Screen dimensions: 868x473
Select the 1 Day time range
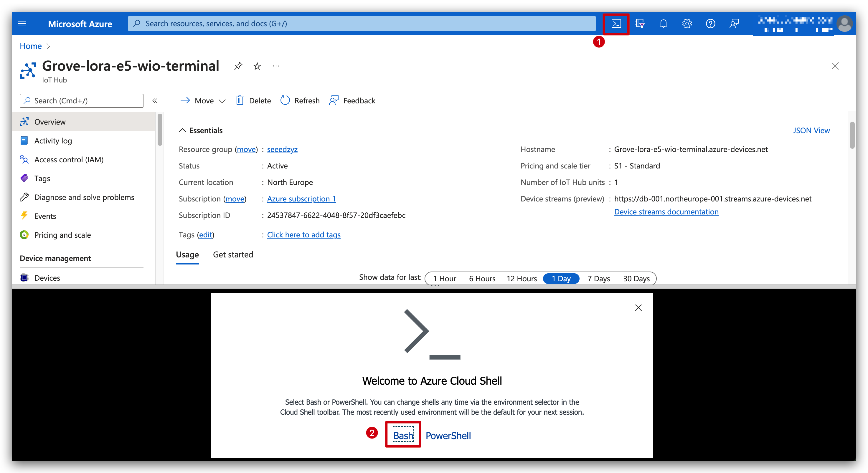coord(561,279)
